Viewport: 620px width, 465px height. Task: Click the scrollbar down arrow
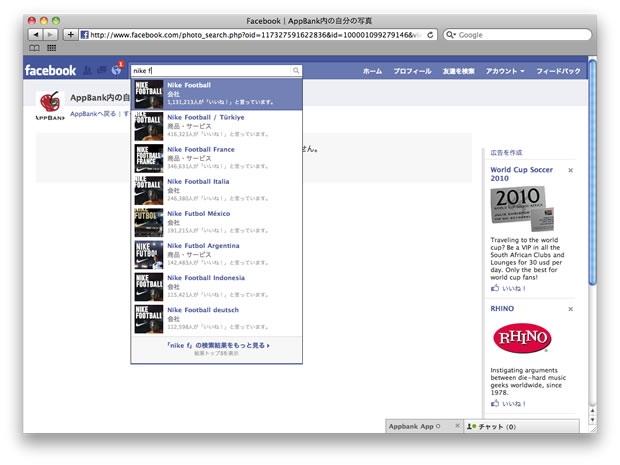point(592,420)
